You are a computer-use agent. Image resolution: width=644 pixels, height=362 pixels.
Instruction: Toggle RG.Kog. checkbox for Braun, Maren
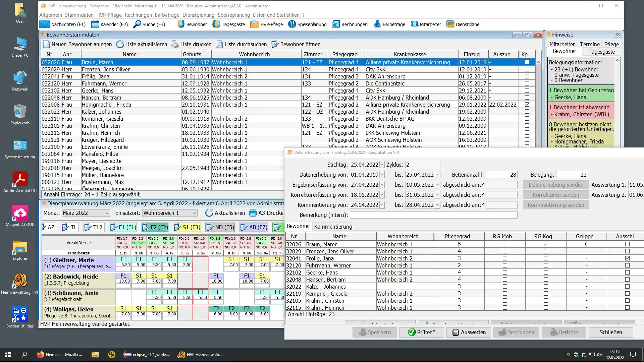point(546,244)
